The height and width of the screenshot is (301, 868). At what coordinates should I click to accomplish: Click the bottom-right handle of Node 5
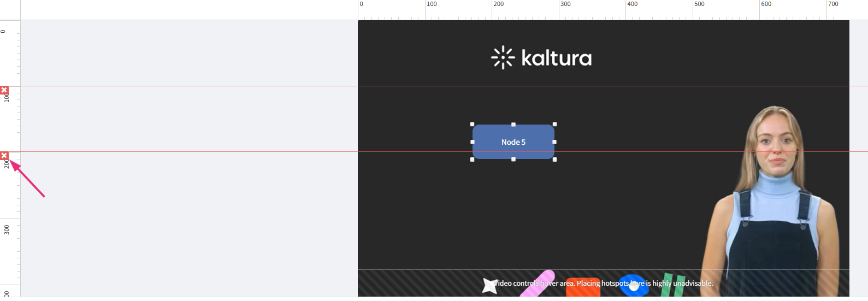point(554,160)
